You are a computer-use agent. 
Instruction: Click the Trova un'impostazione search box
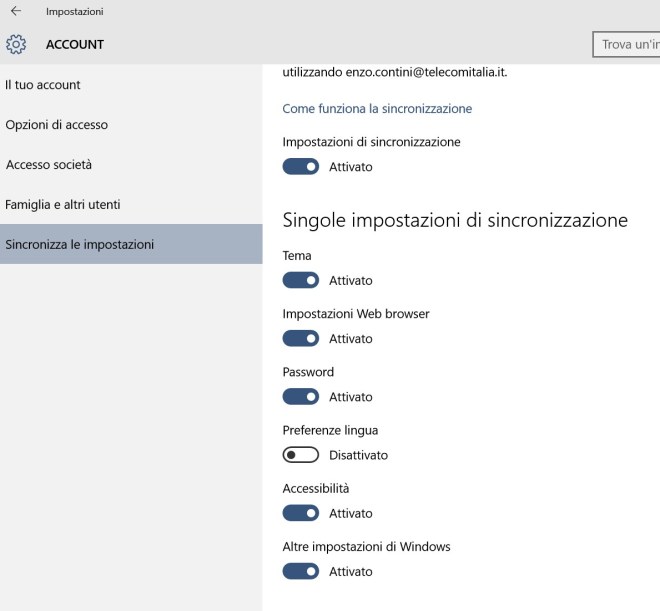coord(628,45)
